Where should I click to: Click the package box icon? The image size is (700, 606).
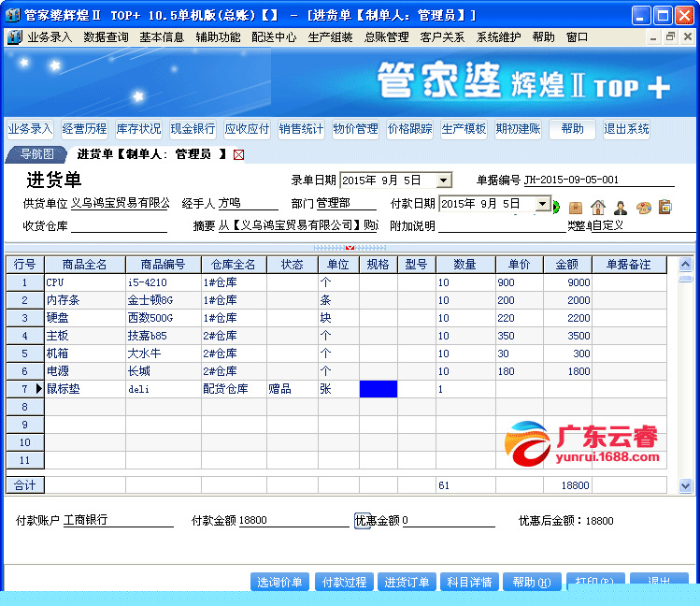tap(576, 208)
